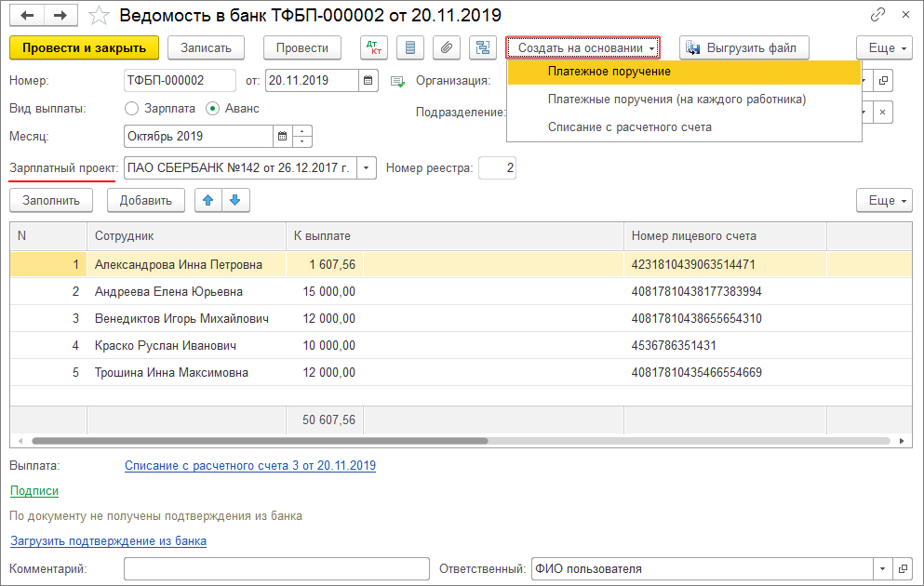
Task: Click the document status icon near date
Action: point(397,81)
